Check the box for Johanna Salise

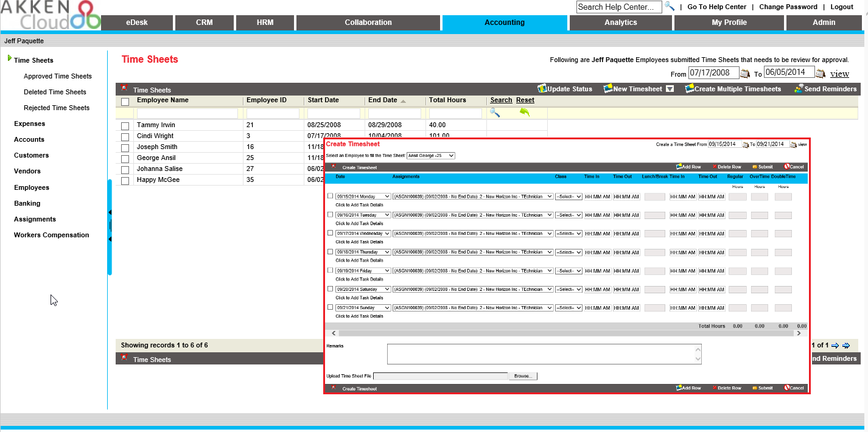pos(125,170)
